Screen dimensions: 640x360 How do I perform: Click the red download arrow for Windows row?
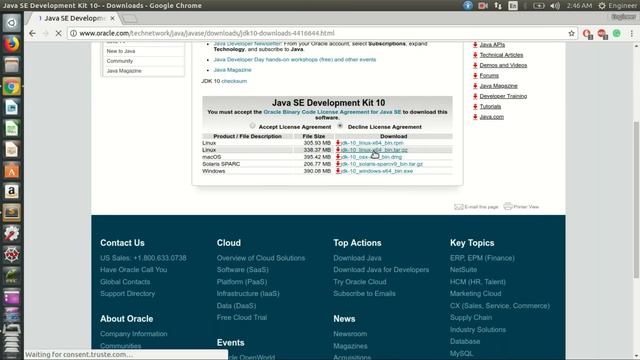[x=338, y=171]
